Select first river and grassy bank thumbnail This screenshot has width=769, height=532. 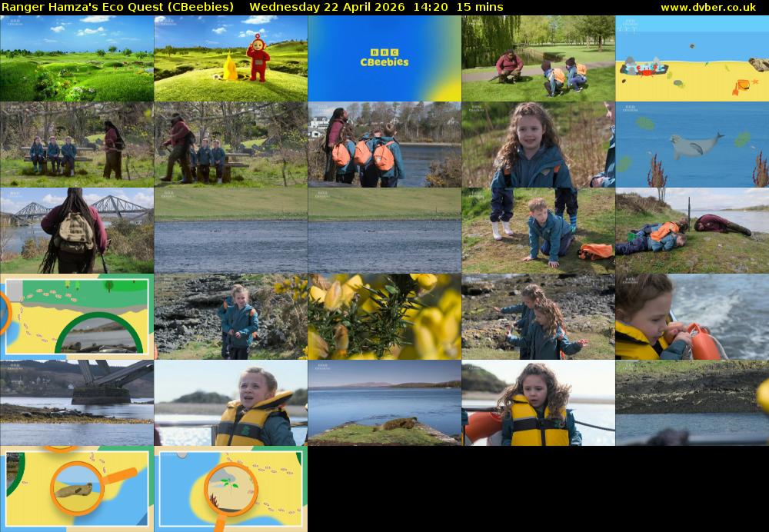click(x=231, y=231)
